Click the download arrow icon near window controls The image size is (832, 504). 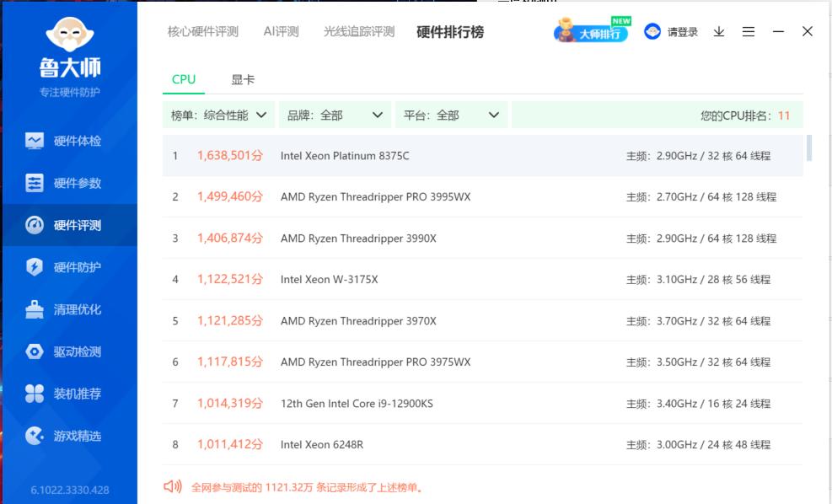point(718,30)
